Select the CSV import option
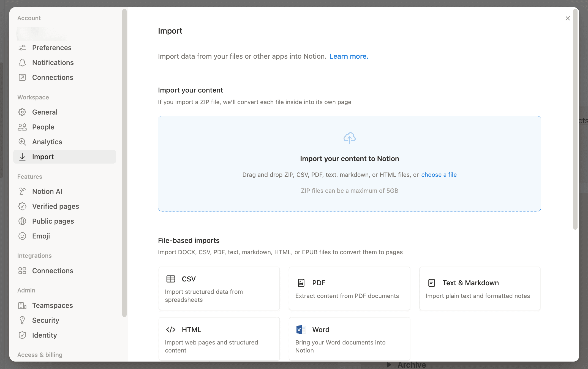Viewport: 588px width, 369px height. (x=219, y=288)
